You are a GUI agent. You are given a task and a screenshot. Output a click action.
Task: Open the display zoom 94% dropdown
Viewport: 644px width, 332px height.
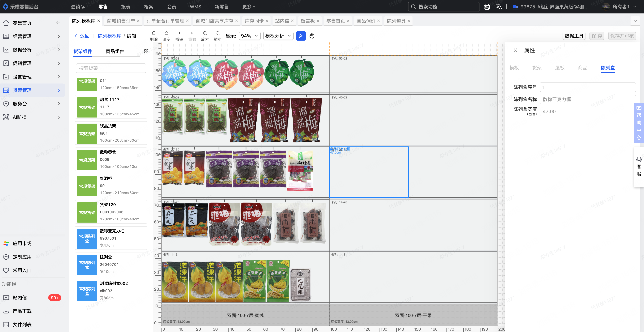[249, 36]
